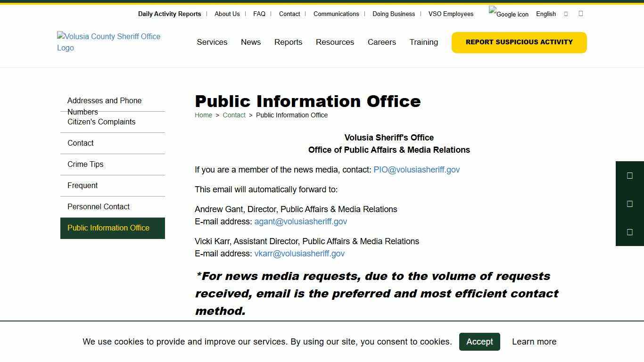
Task: Click the Volusia County Sheriff Office logo
Action: pos(108,42)
